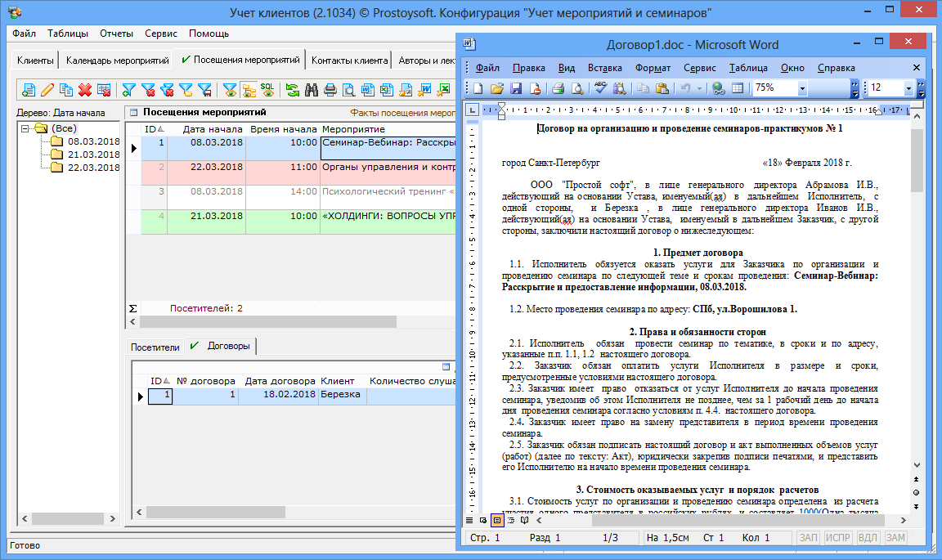Click the New document icon in Word
This screenshot has width=942, height=560.
pos(478,88)
